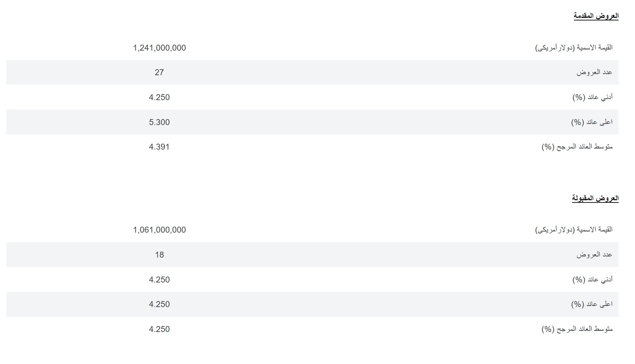Screen dimensions: 635x364
Task: Click the submitted offers count 27
Action: tap(159, 73)
